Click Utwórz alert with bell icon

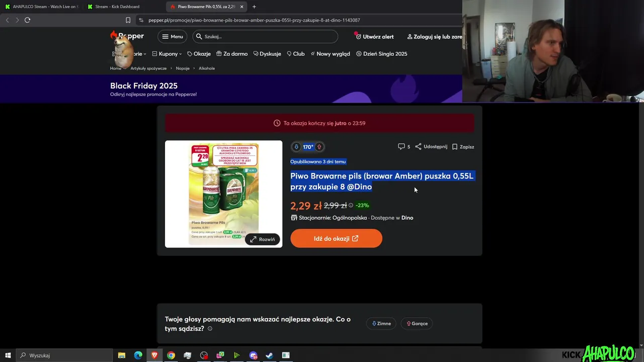(374, 37)
